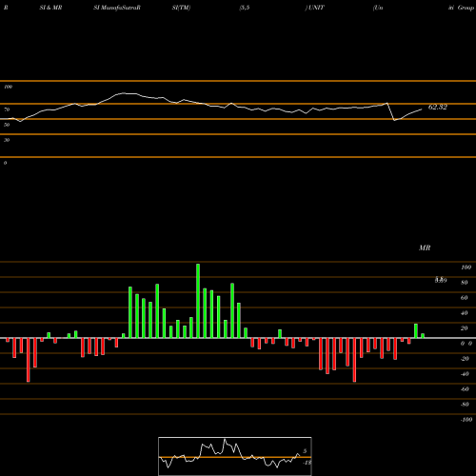Click the last green bar of the histogram
Screen dimensions: 476x476
tap(423, 336)
